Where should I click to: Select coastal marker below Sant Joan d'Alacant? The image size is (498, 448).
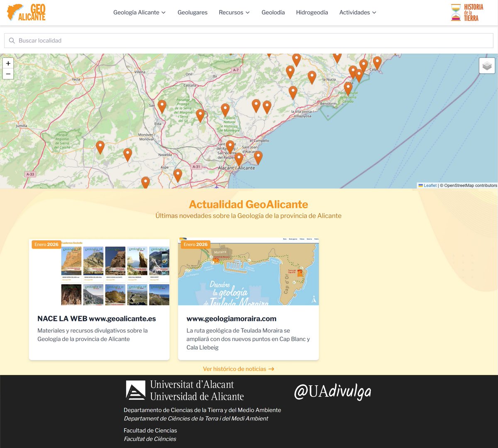click(258, 157)
